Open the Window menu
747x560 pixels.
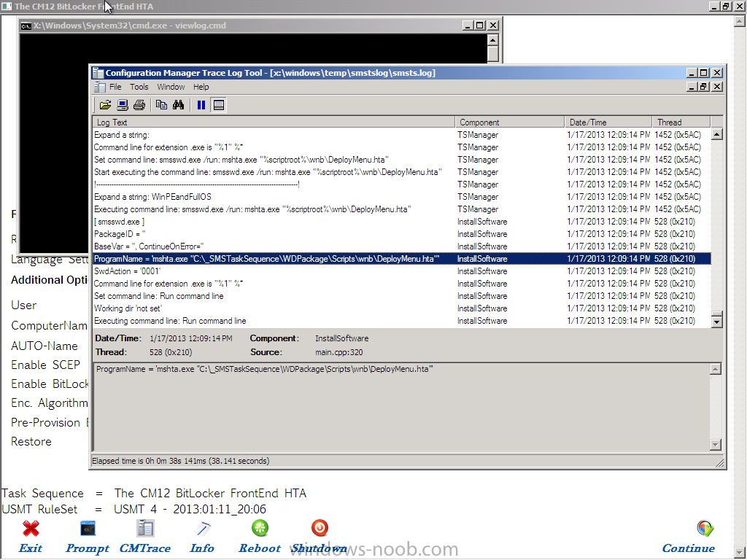coord(171,87)
